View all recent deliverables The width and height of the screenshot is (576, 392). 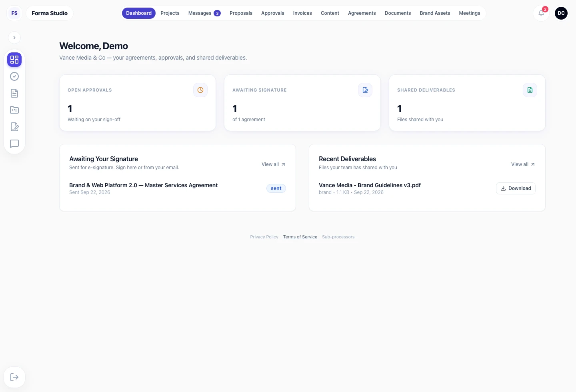pos(523,164)
